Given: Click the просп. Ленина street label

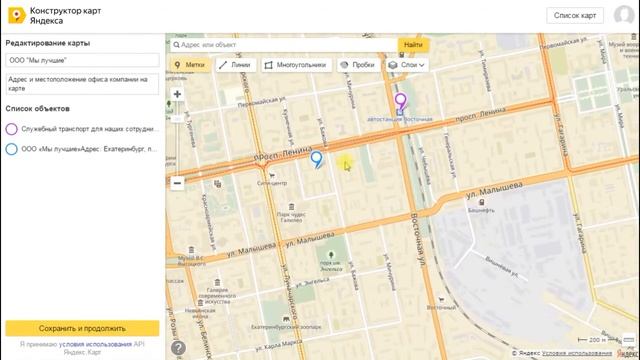Looking at the screenshot, I should point(480,115).
